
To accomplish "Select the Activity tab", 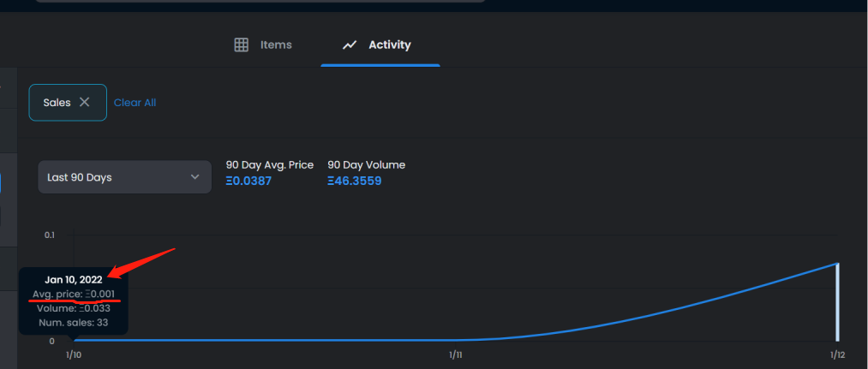I will [x=389, y=45].
